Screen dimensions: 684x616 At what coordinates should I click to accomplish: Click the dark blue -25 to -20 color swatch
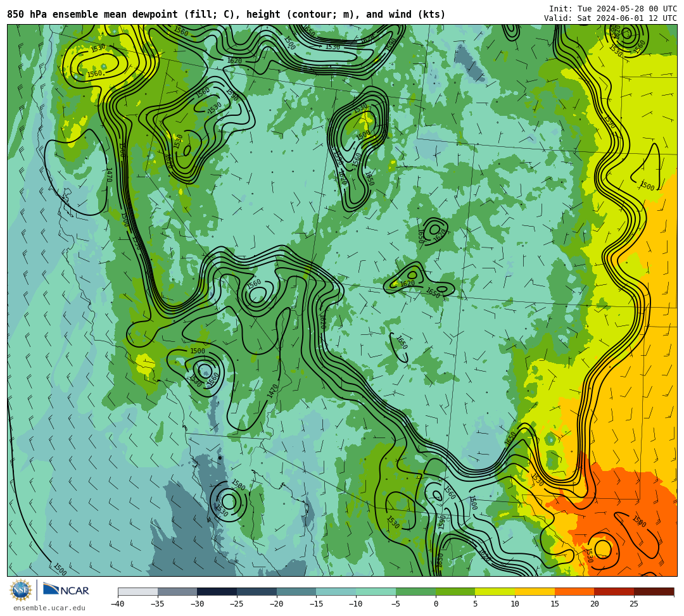257,591
